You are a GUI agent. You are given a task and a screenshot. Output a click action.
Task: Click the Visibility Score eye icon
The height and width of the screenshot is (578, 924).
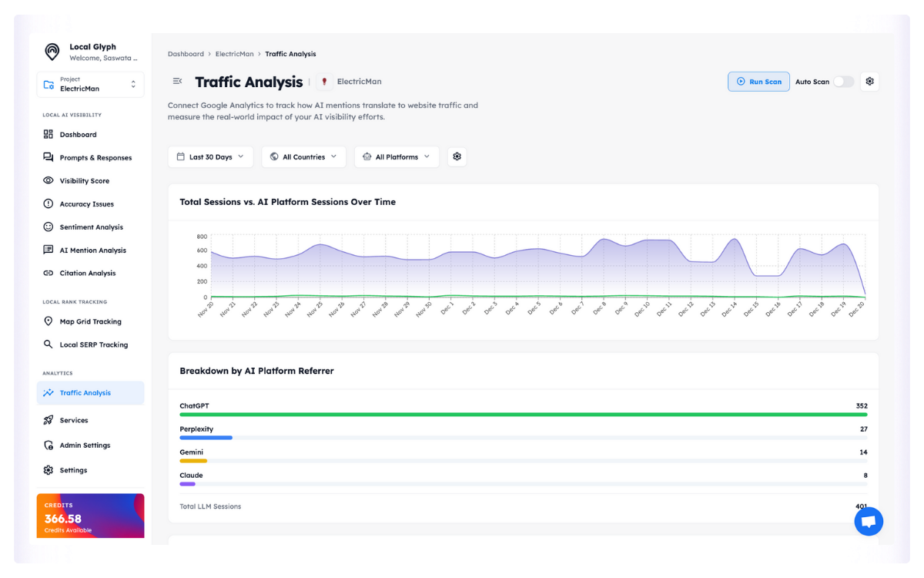click(x=49, y=181)
